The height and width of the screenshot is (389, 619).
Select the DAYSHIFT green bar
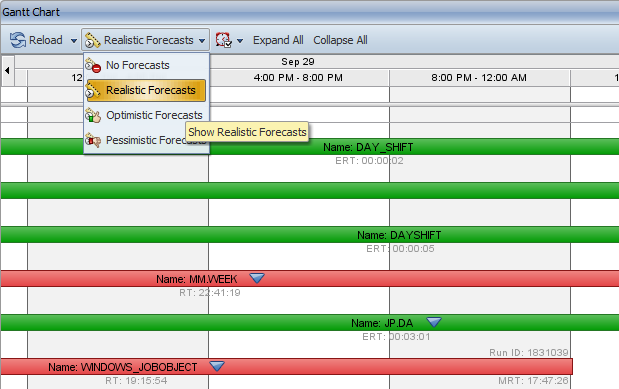310,235
